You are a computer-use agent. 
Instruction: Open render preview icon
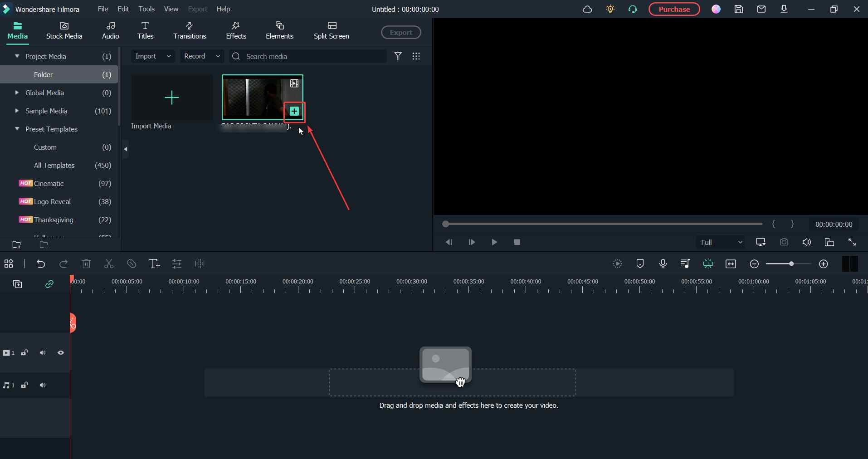[618, 264]
